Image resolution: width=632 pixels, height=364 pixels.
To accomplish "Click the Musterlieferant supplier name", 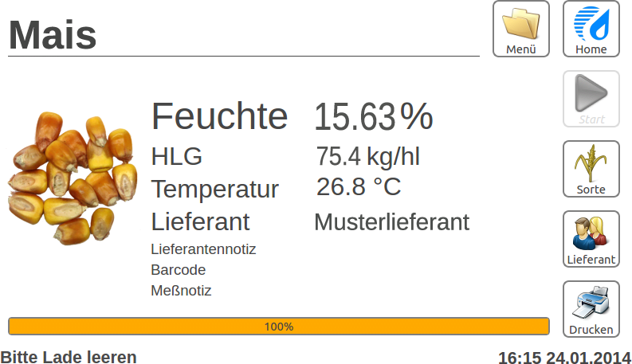I will pyautogui.click(x=392, y=222).
